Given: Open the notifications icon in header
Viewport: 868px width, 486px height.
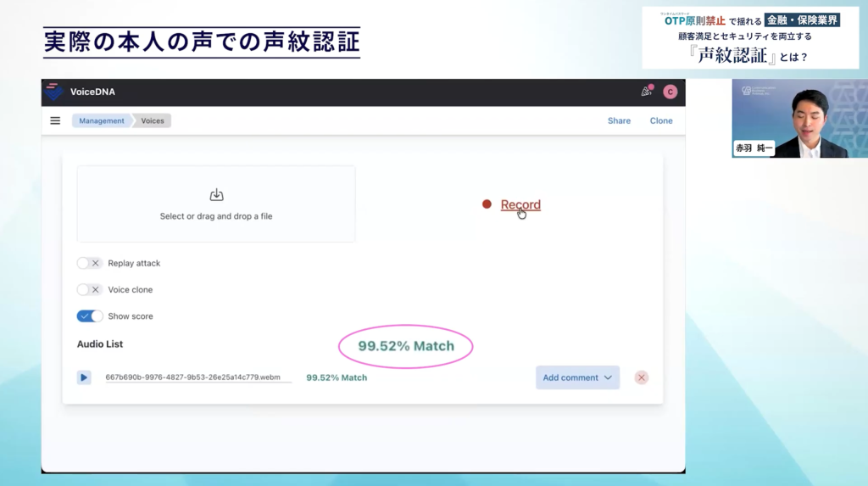Looking at the screenshot, I should (x=647, y=92).
